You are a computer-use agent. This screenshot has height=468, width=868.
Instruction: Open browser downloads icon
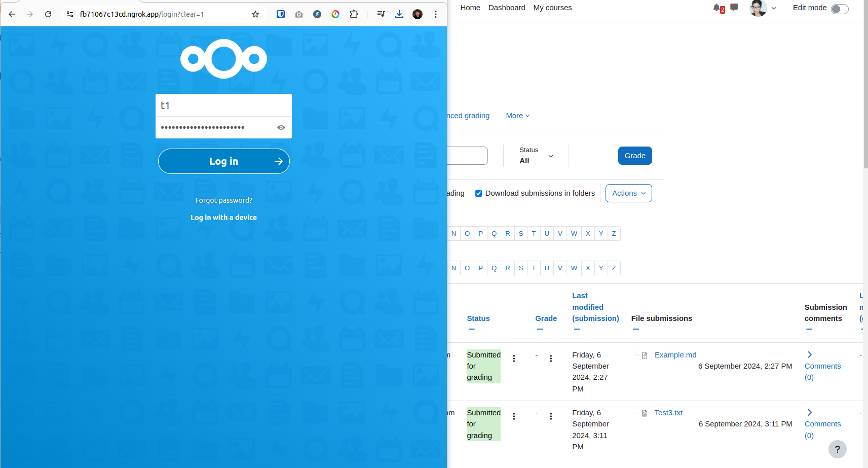399,14
